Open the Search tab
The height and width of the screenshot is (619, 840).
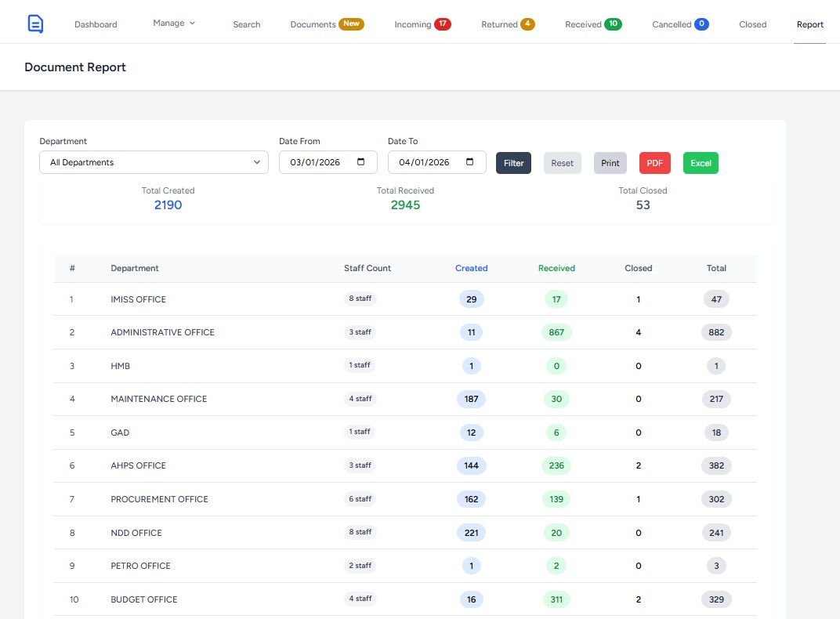click(x=246, y=24)
